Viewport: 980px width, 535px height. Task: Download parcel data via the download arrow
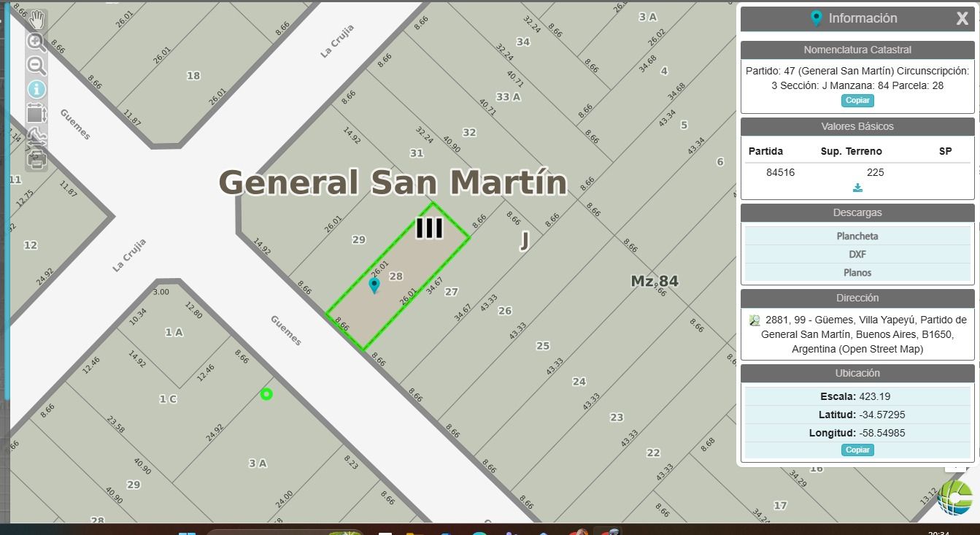point(857,188)
